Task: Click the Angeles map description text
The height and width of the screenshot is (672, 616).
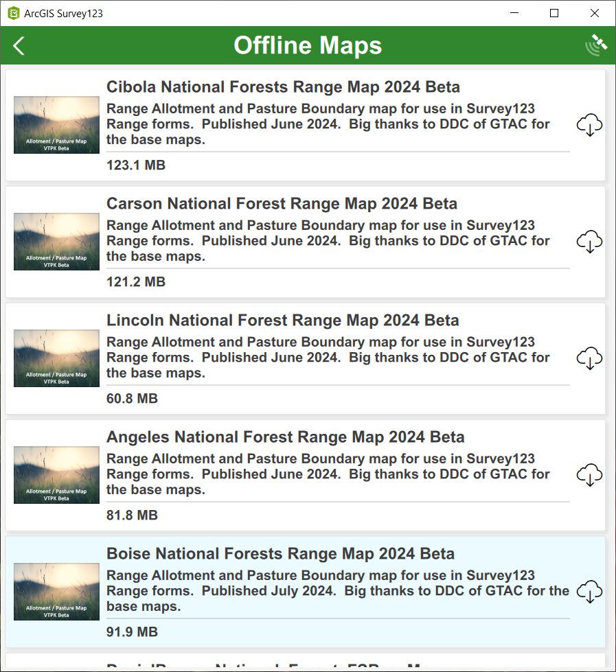Action: point(328,474)
